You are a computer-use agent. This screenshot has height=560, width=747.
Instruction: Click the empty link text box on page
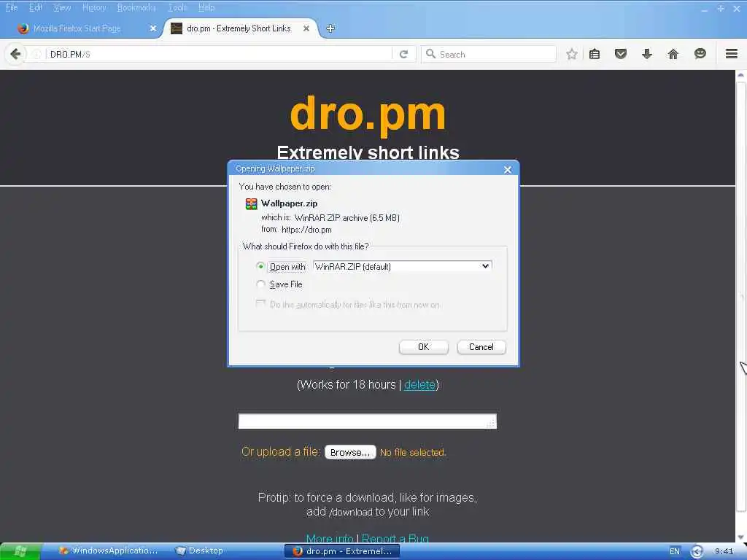[x=368, y=421]
